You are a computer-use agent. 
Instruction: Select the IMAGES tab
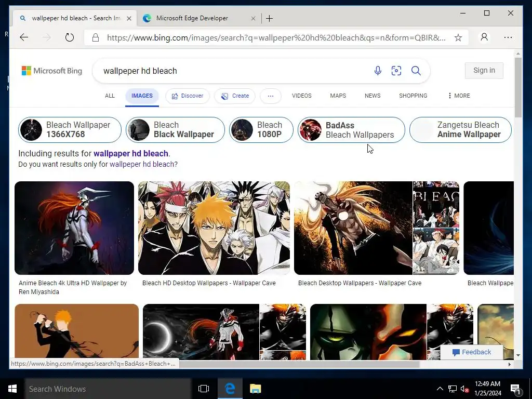point(142,96)
